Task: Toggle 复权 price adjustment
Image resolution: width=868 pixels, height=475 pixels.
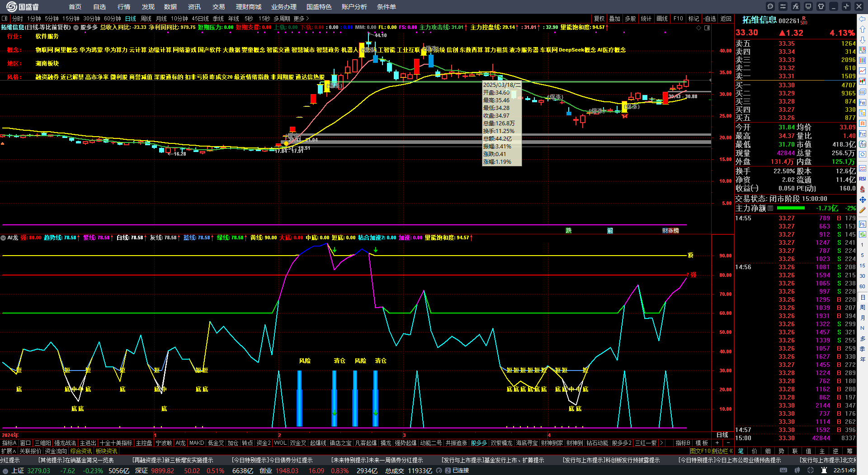Action: [599, 19]
